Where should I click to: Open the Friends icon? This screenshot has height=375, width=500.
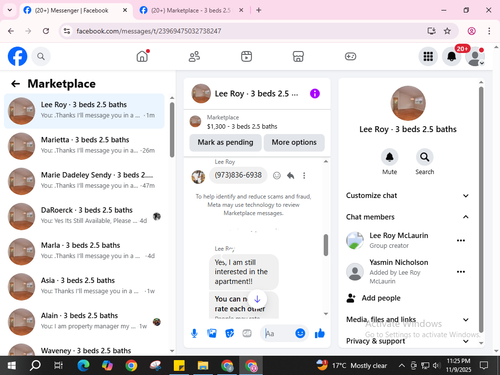(x=194, y=56)
